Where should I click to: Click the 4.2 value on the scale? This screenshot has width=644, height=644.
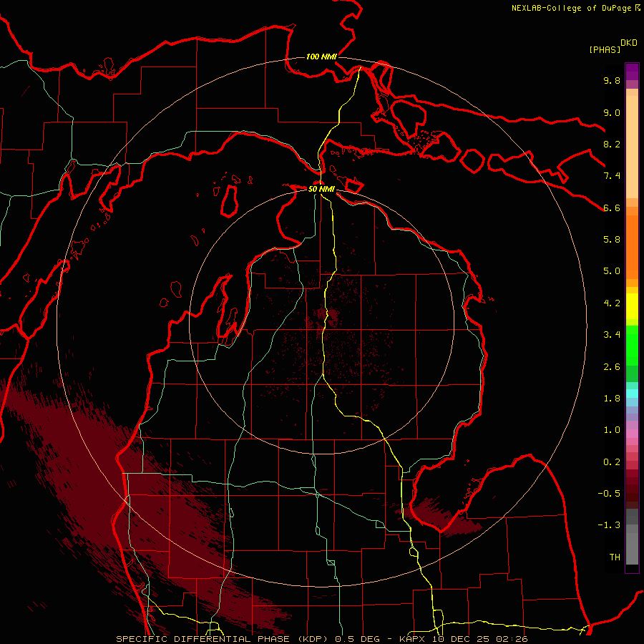pos(612,303)
